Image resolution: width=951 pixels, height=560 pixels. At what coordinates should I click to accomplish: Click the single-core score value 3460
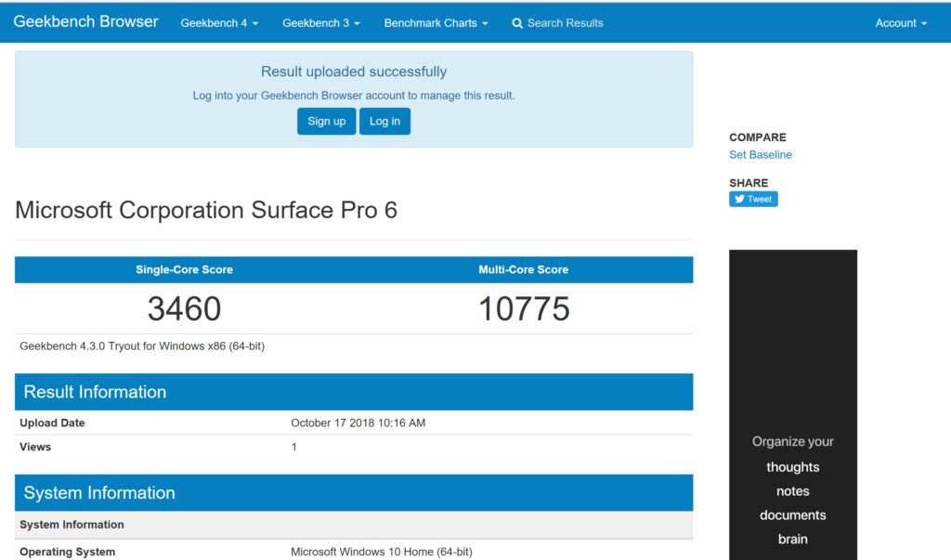click(x=184, y=308)
